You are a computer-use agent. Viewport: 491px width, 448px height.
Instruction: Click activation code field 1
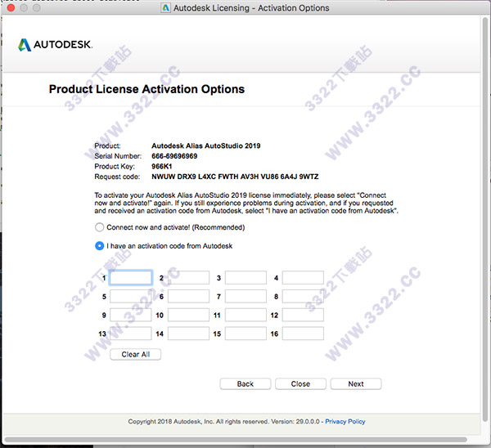[x=131, y=278]
